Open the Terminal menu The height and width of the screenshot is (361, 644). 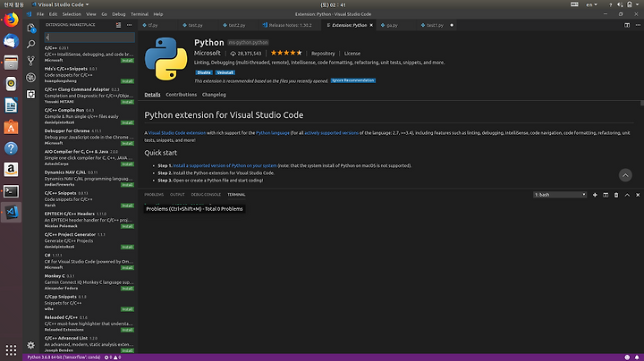[x=140, y=14]
